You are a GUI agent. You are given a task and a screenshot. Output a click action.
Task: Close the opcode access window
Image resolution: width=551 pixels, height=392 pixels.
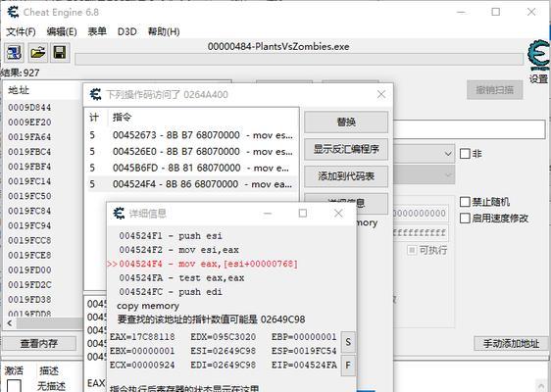click(381, 94)
